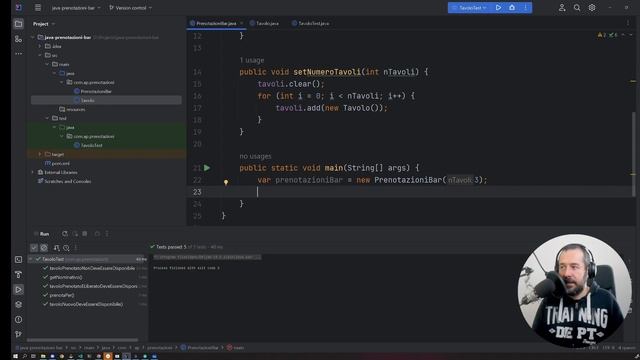This screenshot has width=640, height=360.
Task: Open the project name dropdown
Action: pyautogui.click(x=76, y=8)
